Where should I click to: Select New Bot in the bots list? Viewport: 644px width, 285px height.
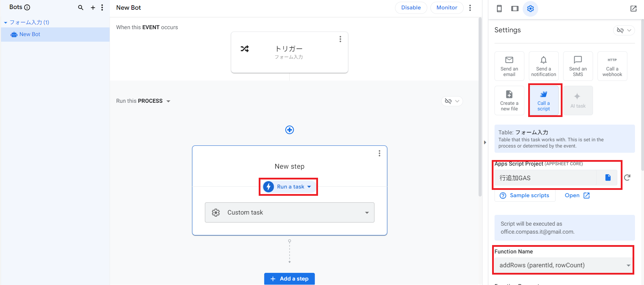click(x=30, y=34)
